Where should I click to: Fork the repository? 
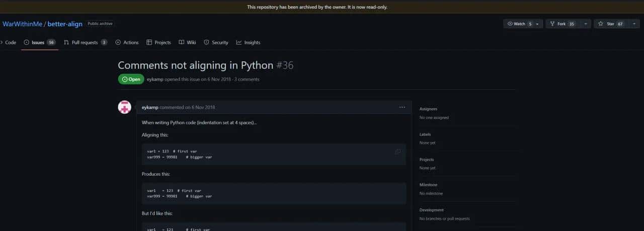(561, 24)
